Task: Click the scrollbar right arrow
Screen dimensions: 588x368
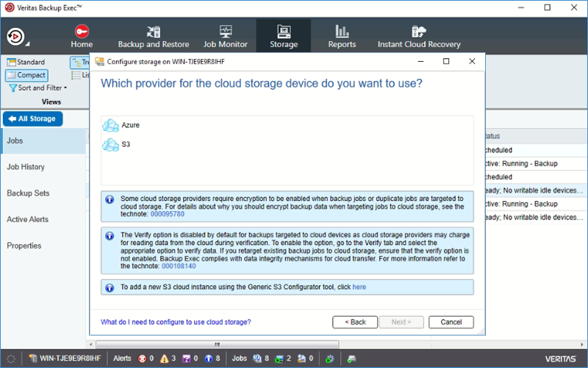Action: pos(582,344)
